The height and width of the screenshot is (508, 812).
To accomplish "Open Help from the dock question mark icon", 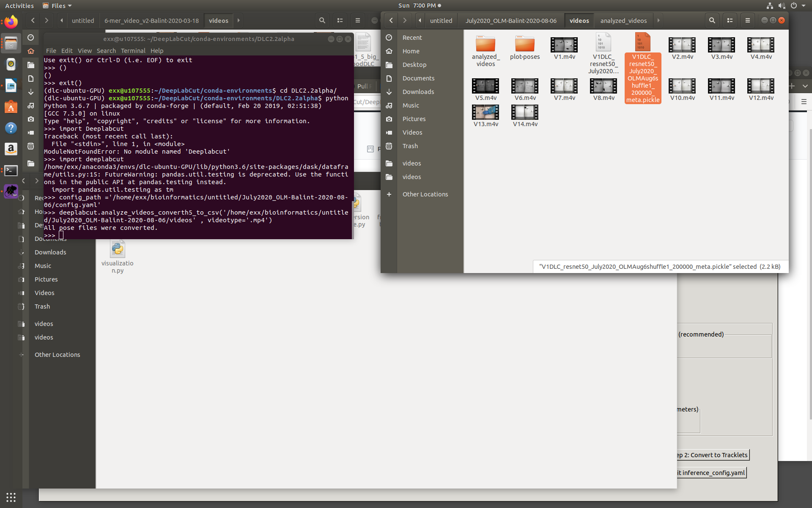I will click(x=11, y=128).
